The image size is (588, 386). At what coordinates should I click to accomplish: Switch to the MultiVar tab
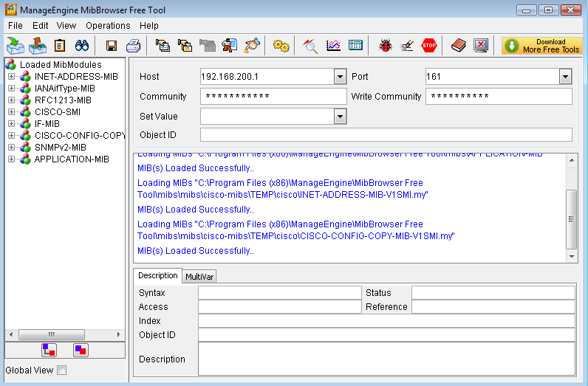tap(199, 277)
